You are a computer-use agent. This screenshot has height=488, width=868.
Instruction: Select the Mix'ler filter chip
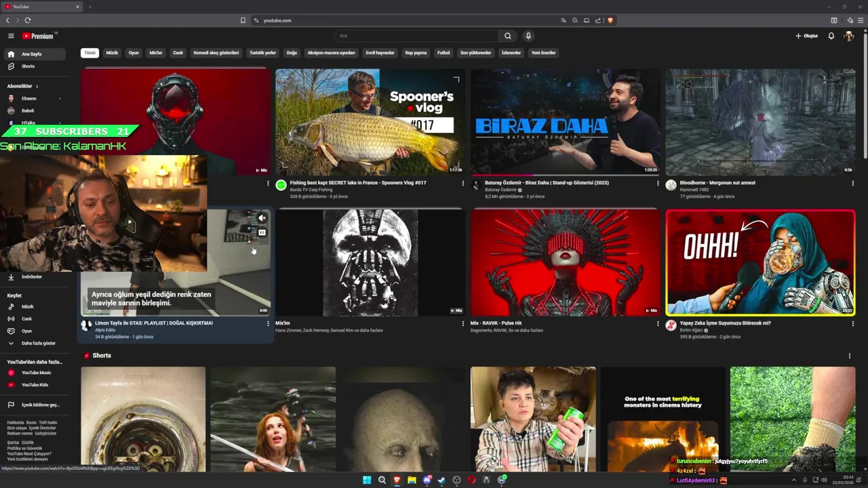156,53
